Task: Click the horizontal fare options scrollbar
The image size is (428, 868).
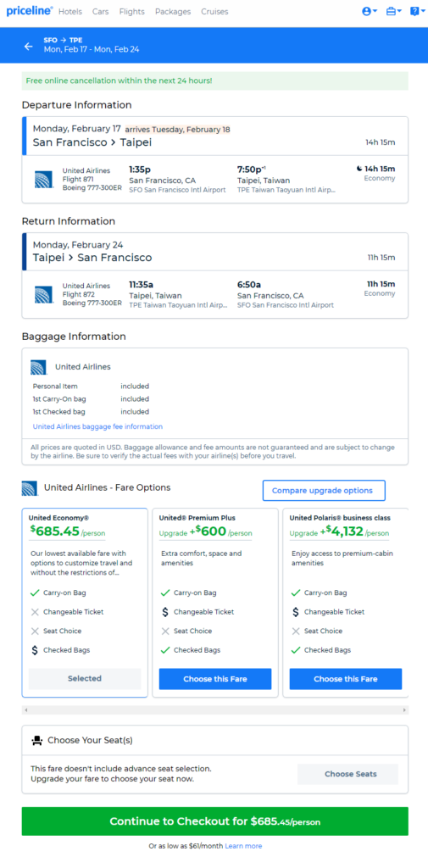Action: (x=214, y=709)
